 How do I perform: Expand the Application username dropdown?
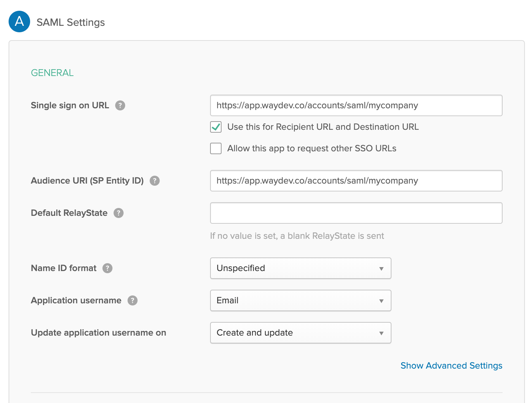(300, 300)
